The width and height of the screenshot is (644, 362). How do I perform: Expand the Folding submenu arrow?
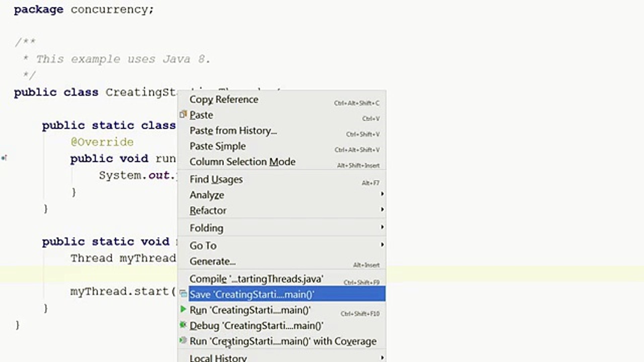pos(382,227)
